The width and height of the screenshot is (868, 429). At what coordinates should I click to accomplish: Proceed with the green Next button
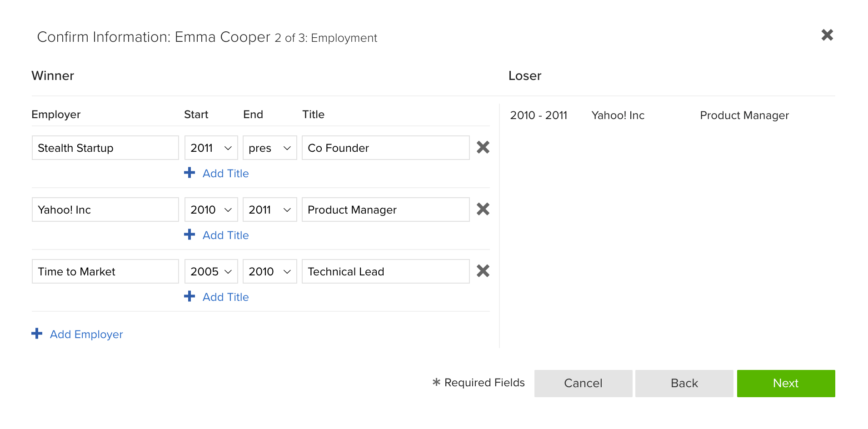pyautogui.click(x=786, y=384)
